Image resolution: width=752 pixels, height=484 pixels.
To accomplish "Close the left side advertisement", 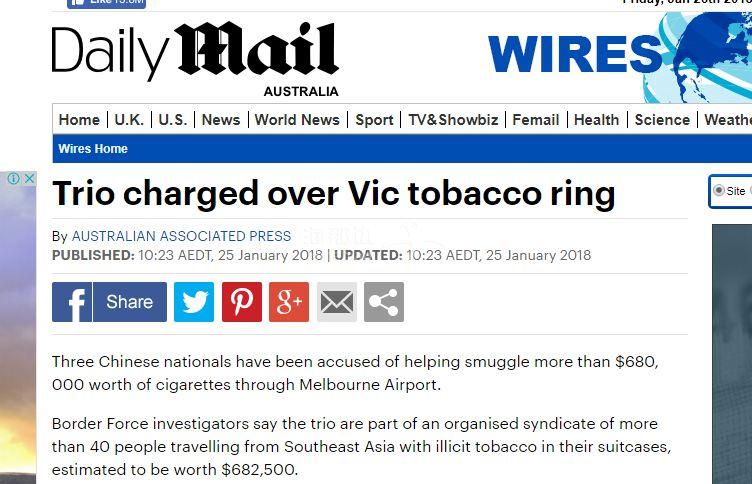I will (28, 179).
